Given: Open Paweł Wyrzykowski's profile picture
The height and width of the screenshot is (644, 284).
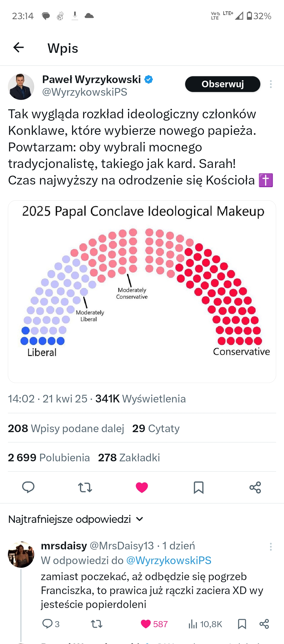Looking at the screenshot, I should 21,86.
